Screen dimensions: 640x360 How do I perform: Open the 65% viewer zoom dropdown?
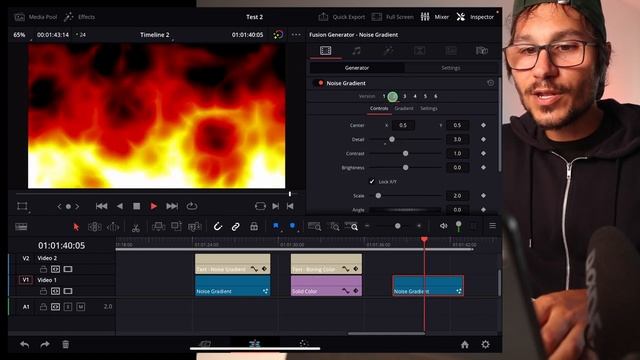pos(19,35)
